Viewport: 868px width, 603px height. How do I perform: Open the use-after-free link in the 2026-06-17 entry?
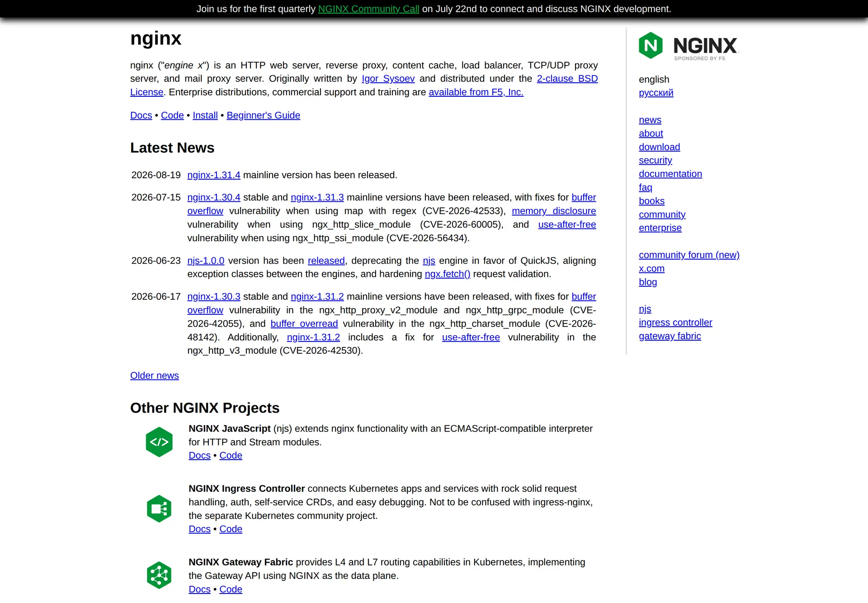click(471, 337)
